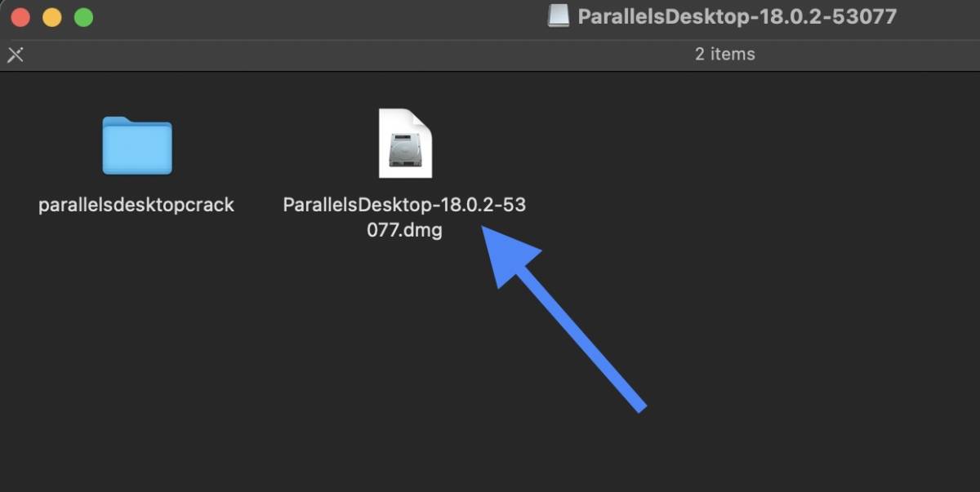Select the parallelsdesktopcrack blue folder icon
The height and width of the screenshot is (492, 980).
pyautogui.click(x=137, y=145)
